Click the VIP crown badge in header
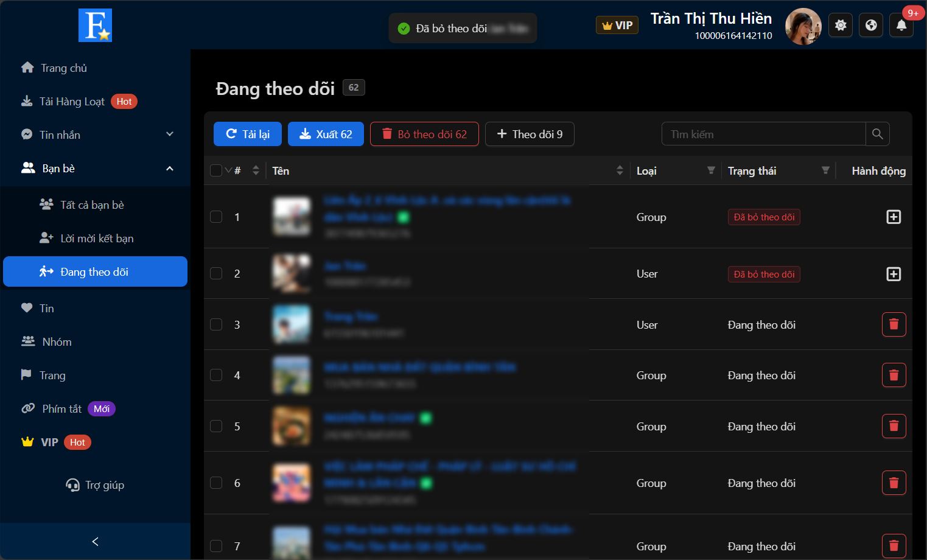This screenshot has height=560, width=927. [617, 25]
